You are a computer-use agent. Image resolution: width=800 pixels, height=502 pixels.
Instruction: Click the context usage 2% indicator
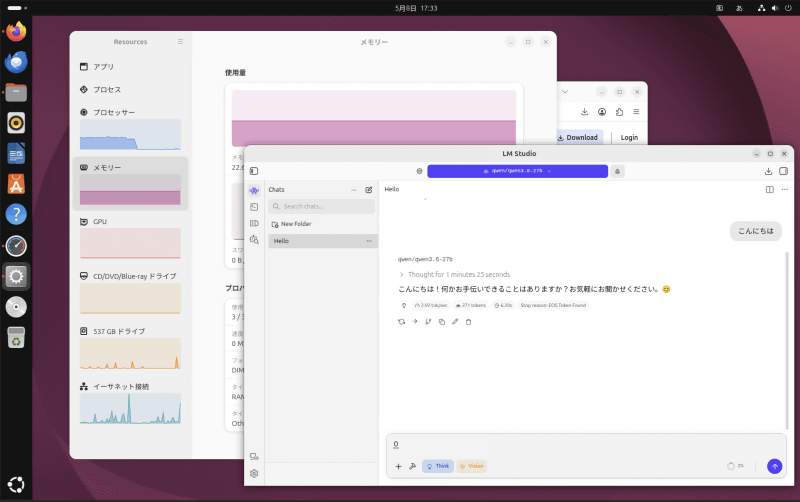pos(735,466)
